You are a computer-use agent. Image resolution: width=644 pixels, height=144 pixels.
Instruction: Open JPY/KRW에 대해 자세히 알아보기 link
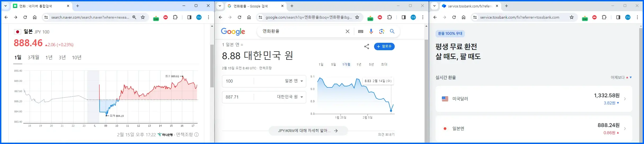(308, 131)
